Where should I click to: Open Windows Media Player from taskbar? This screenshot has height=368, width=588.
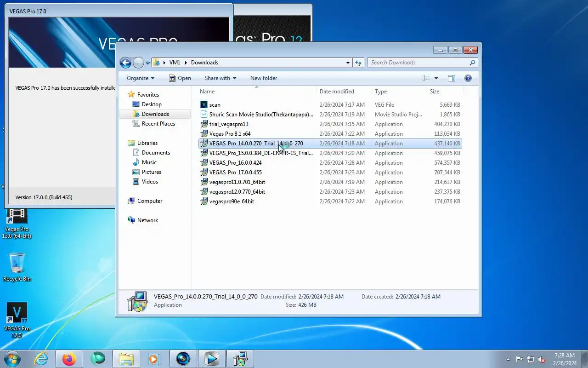[154, 359]
